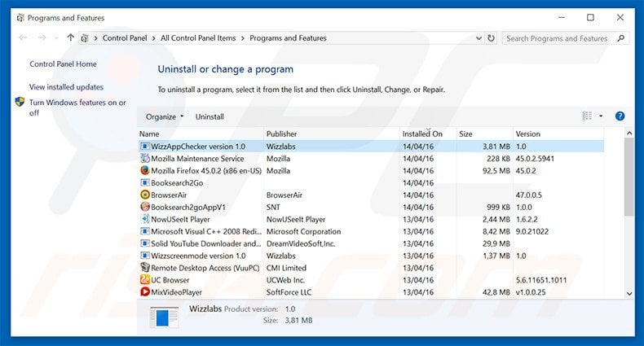This screenshot has height=346, width=644.
Task: Select WizzAppChecker version 1.0 row
Action: 371,147
